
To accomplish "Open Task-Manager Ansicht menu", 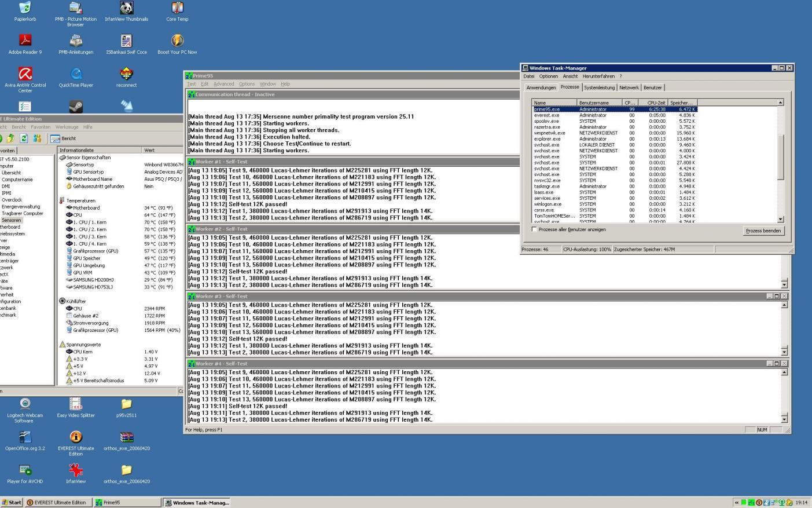I will (570, 76).
